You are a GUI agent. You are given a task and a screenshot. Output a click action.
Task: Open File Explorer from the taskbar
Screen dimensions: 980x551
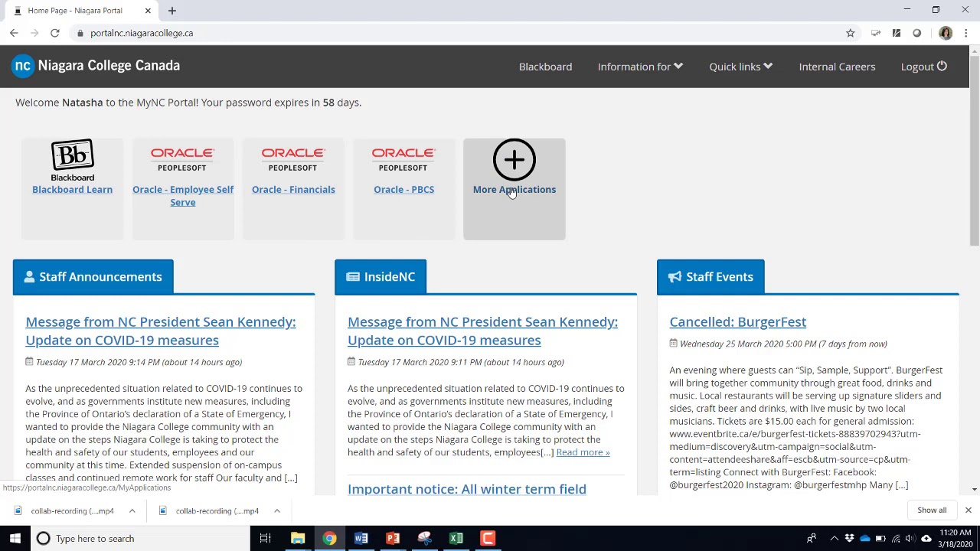coord(298,538)
